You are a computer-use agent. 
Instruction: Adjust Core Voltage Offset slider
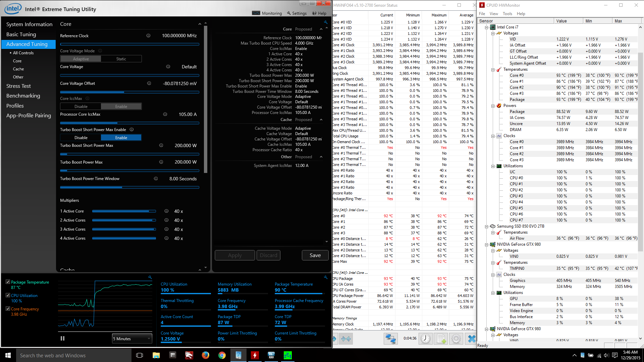click(x=129, y=92)
